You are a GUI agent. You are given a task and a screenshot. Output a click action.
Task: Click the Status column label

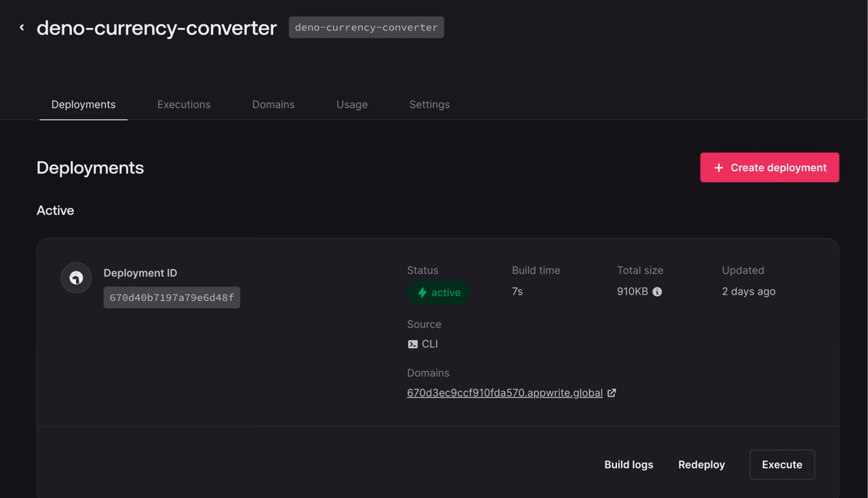pos(422,270)
